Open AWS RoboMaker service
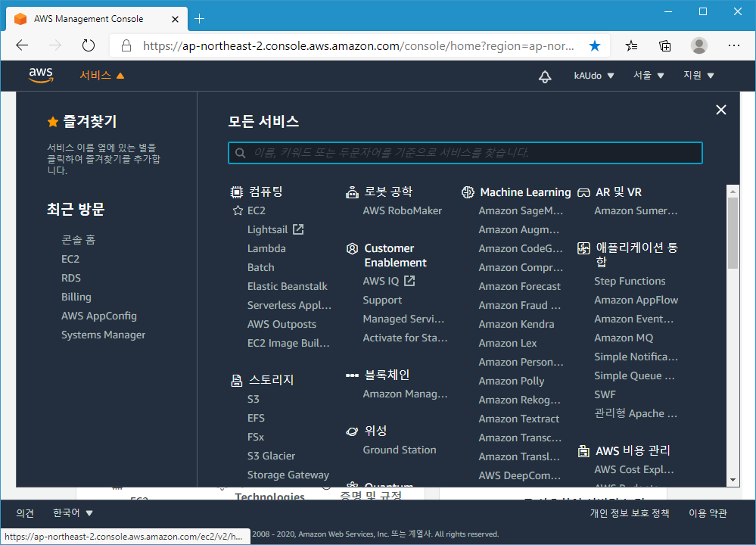The image size is (756, 545). click(403, 210)
